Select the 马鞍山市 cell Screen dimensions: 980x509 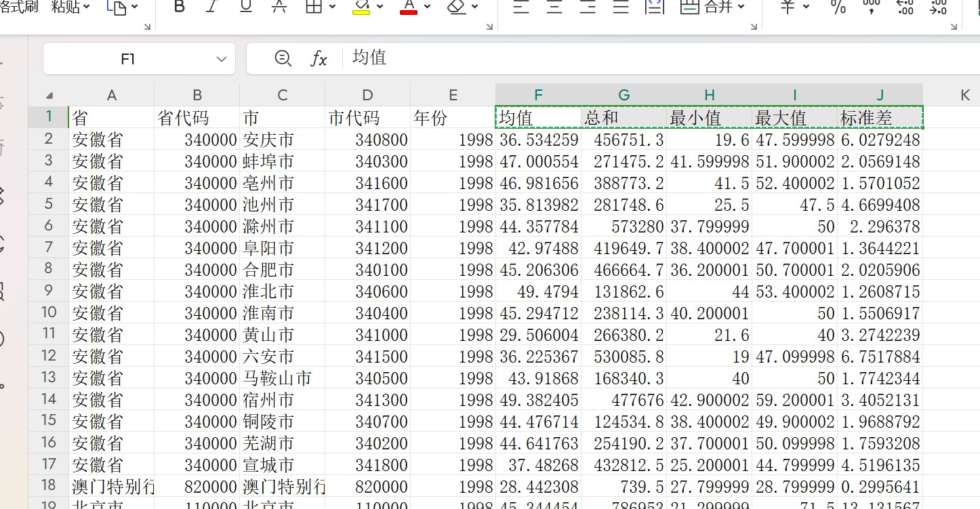click(282, 378)
